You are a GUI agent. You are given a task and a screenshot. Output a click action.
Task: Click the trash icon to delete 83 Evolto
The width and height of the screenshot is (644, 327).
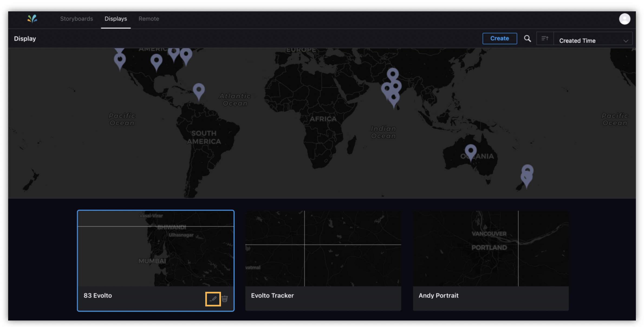point(225,299)
